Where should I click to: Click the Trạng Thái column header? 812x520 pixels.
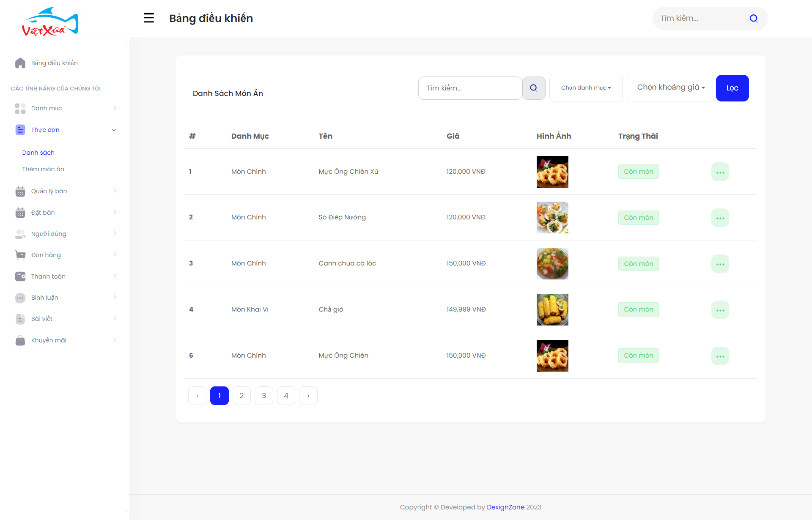coord(638,136)
